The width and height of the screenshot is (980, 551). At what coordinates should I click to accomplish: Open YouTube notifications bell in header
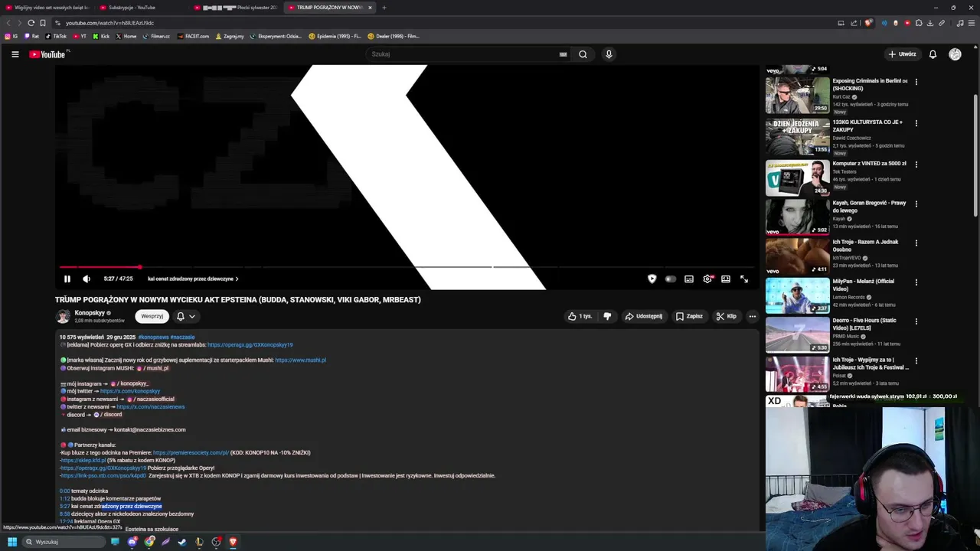click(x=933, y=54)
